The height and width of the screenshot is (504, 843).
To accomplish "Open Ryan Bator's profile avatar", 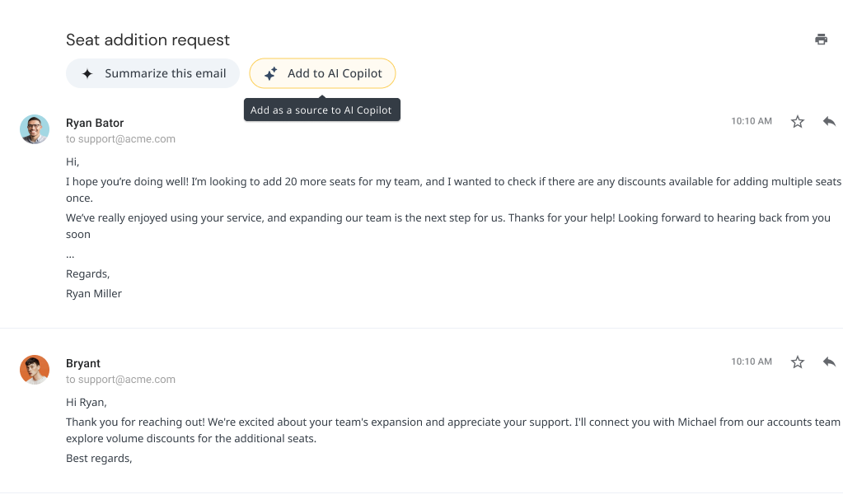I will (x=35, y=129).
